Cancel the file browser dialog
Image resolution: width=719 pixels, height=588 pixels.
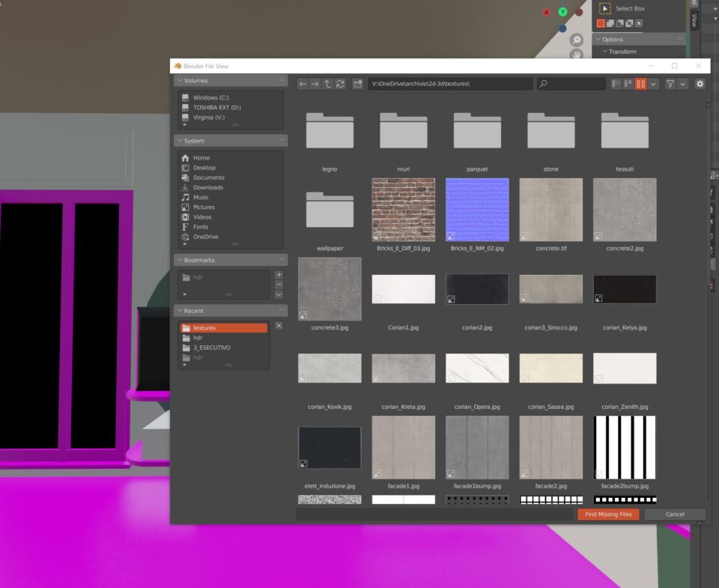click(x=675, y=514)
